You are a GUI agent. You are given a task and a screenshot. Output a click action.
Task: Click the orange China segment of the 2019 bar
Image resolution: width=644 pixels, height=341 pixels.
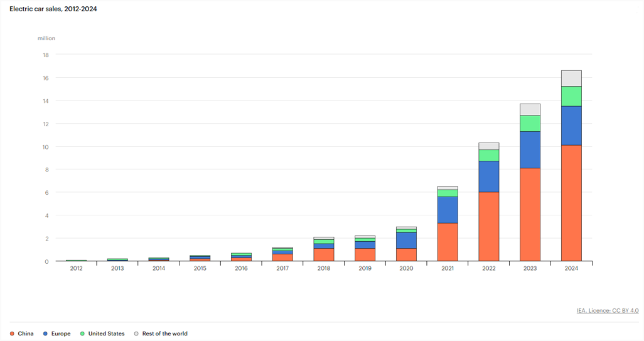[x=365, y=254]
